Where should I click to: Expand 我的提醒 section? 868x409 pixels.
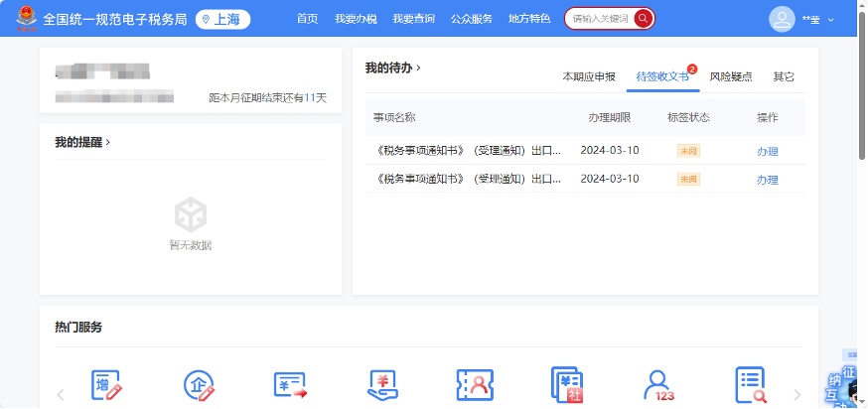pyautogui.click(x=82, y=143)
